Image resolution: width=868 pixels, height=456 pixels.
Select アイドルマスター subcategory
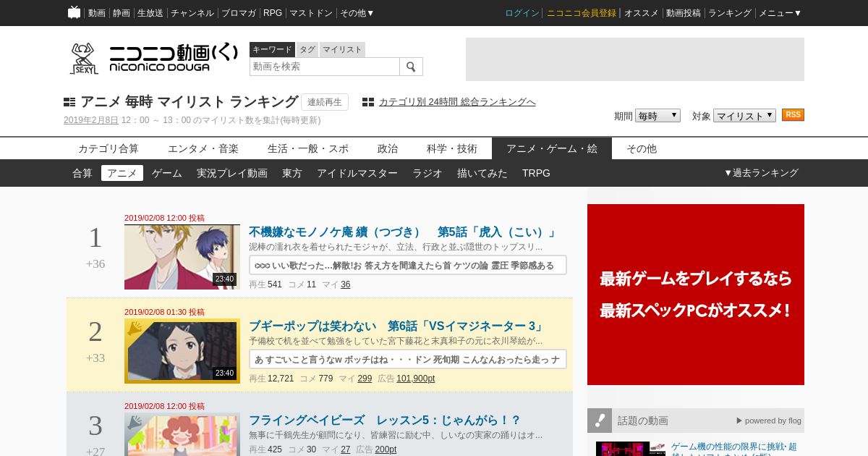[357, 173]
